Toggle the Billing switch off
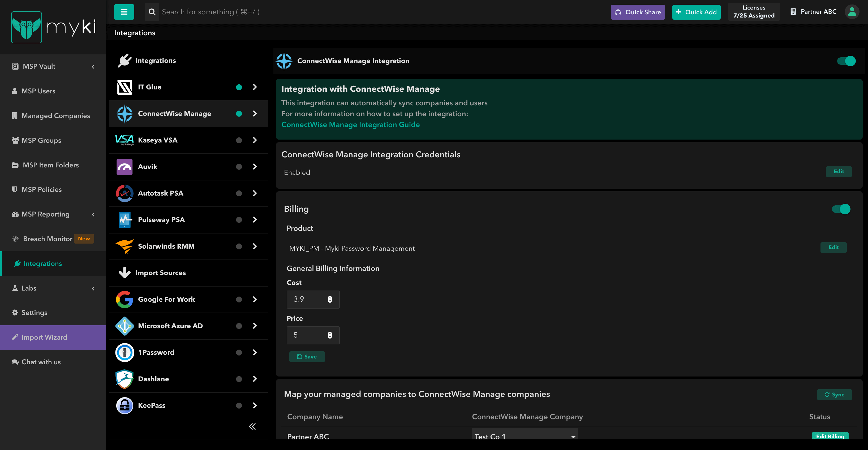Viewport: 868px width, 450px height. click(841, 209)
